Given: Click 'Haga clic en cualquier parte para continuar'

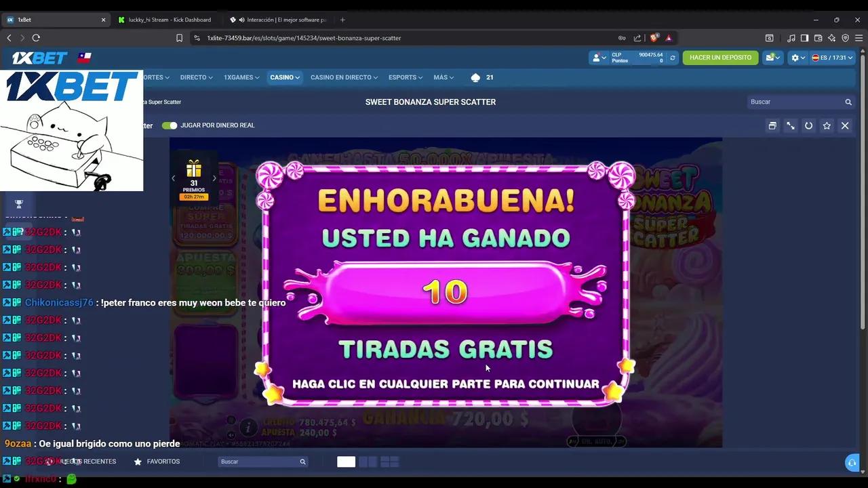Looking at the screenshot, I should tap(446, 384).
